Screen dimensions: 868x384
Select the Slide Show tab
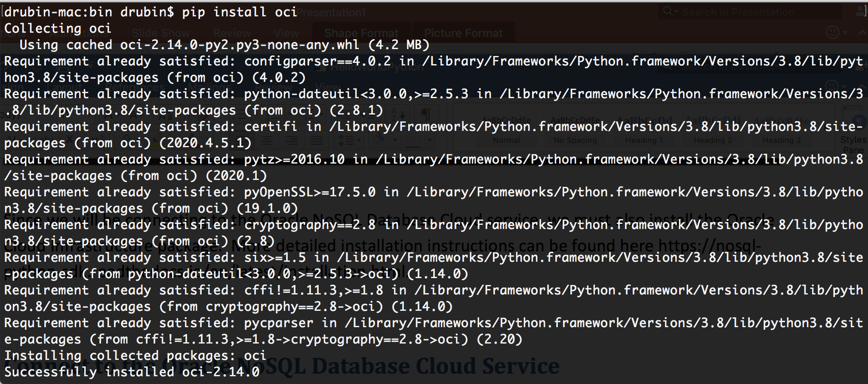[x=161, y=33]
